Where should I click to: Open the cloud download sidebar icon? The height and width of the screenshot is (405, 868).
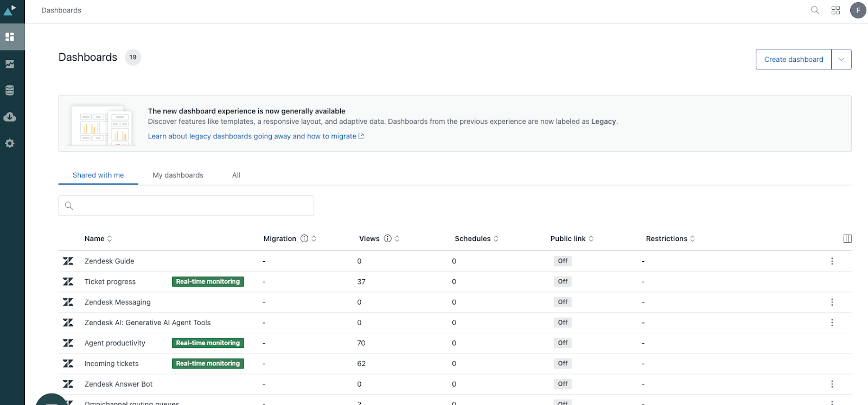click(10, 117)
